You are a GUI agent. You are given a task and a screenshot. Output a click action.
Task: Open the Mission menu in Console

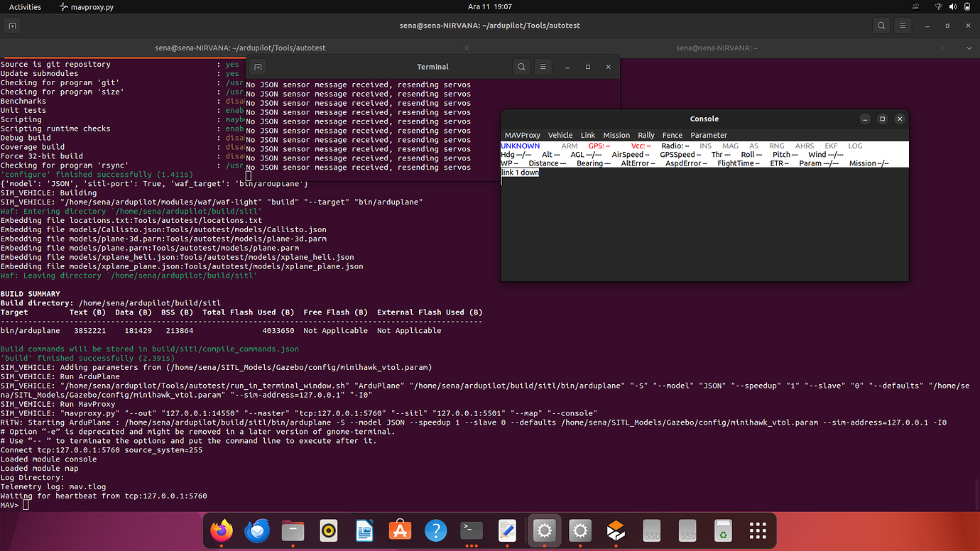tap(616, 135)
